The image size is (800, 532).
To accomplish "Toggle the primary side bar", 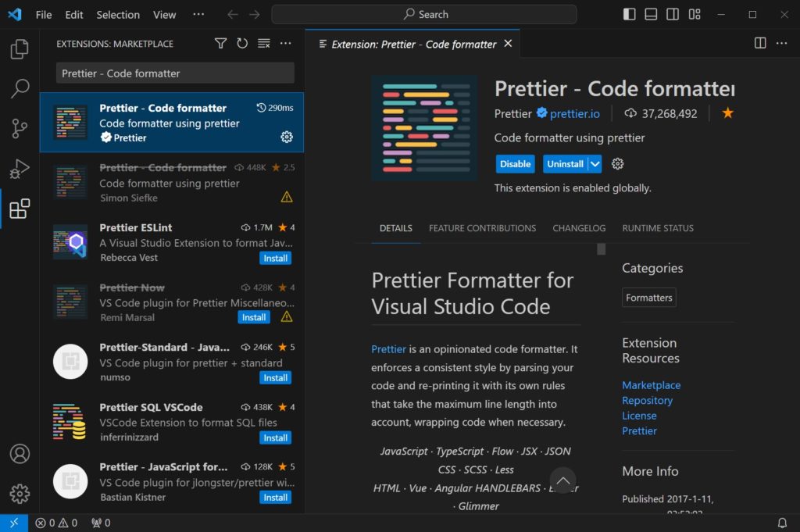I will point(629,14).
